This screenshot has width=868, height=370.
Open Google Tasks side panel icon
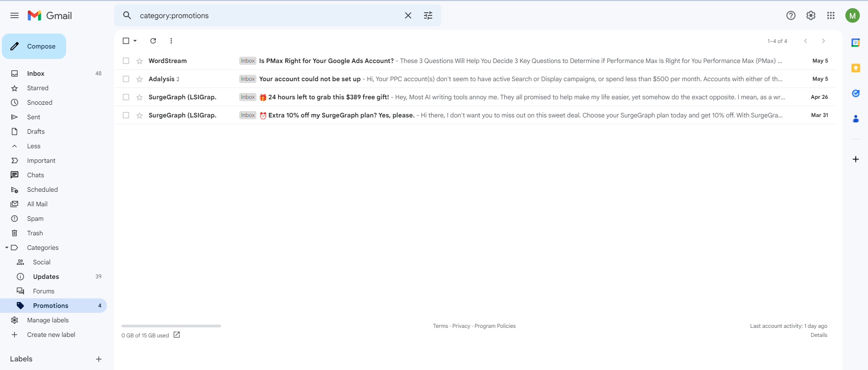click(856, 93)
